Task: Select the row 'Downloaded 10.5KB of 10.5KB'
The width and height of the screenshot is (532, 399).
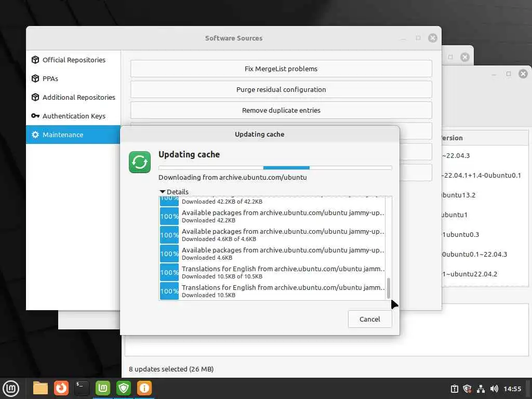Action: coord(272,272)
